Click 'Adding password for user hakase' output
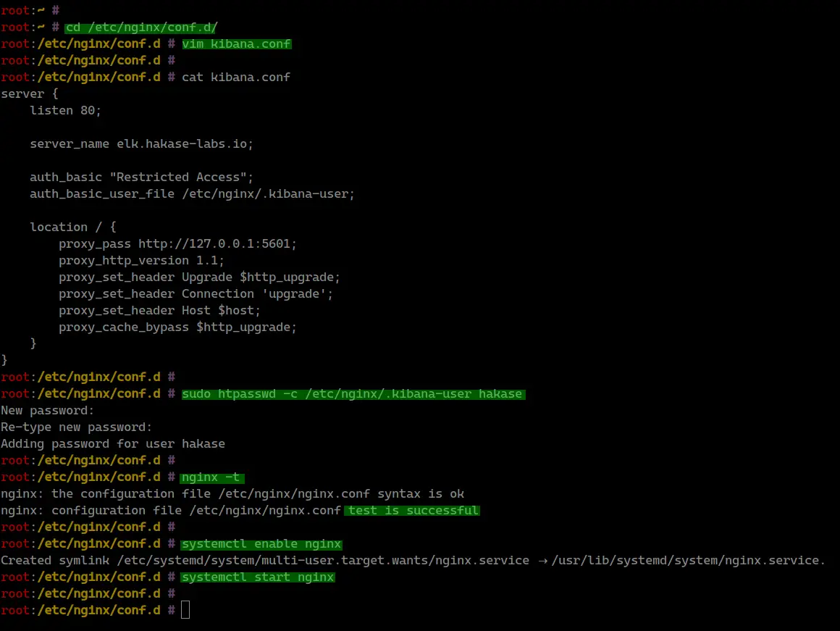Viewport: 840px width, 631px height. 113,444
